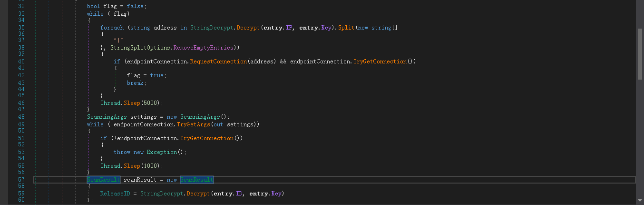Click highlighted ScanResult type at line 57 start
Screen dimensions: 644x205
tap(100, 180)
